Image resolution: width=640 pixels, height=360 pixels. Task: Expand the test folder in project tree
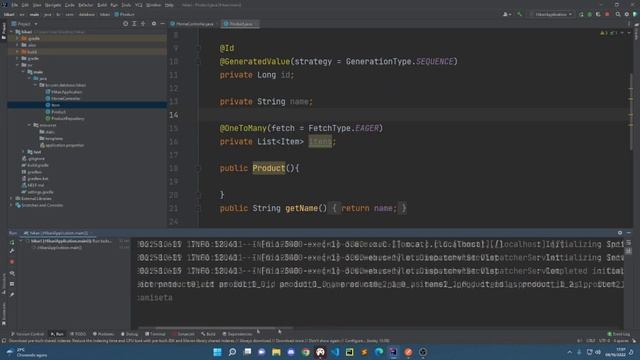[24, 152]
